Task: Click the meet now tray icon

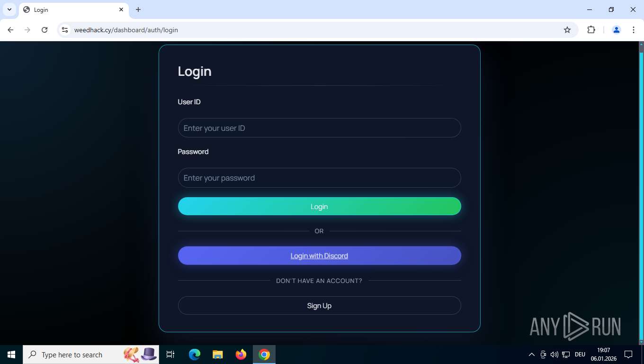Action: (x=543, y=355)
